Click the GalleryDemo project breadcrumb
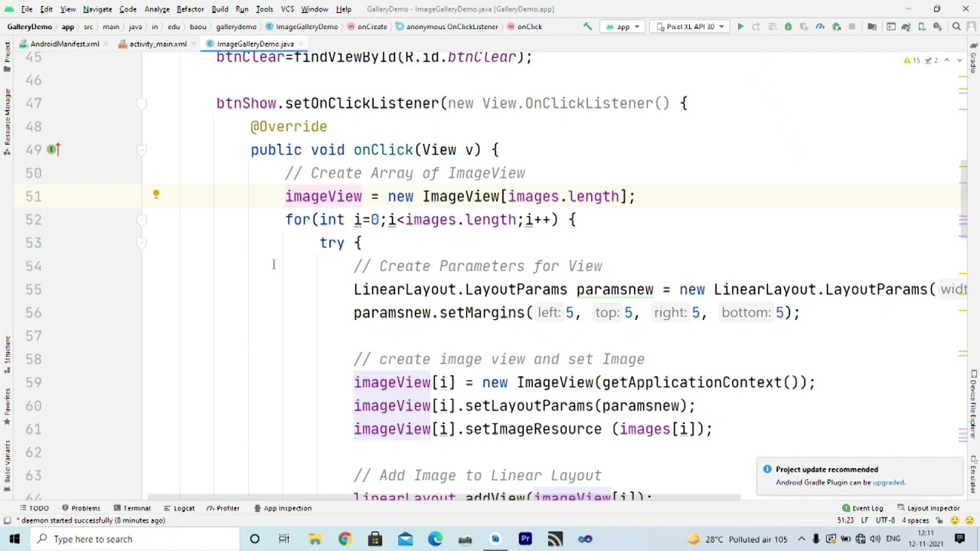The width and height of the screenshot is (980, 551). [x=29, y=27]
